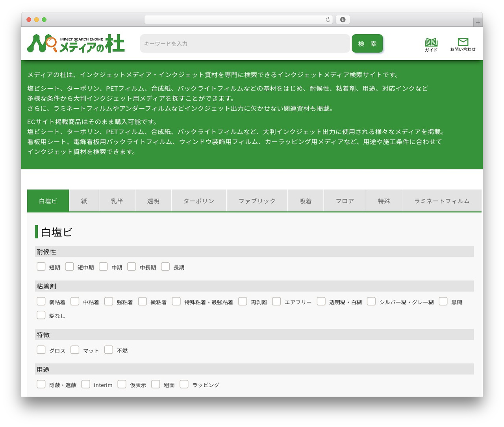
Task: Open a new browser tab with plus icon
Action: (478, 22)
